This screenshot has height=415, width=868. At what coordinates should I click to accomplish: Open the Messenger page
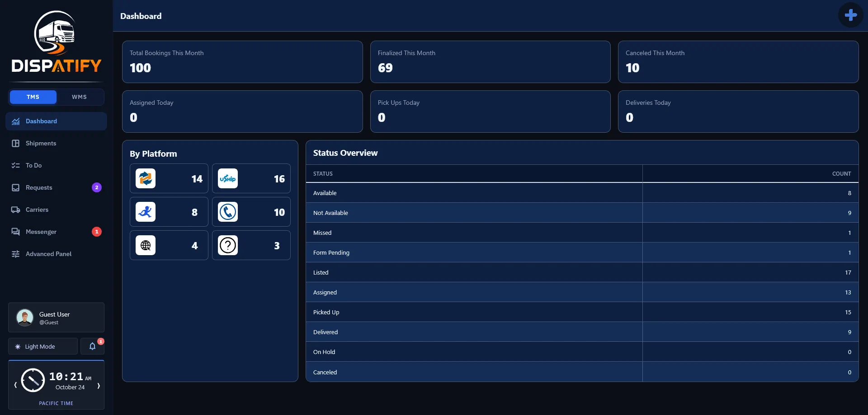tap(56, 232)
